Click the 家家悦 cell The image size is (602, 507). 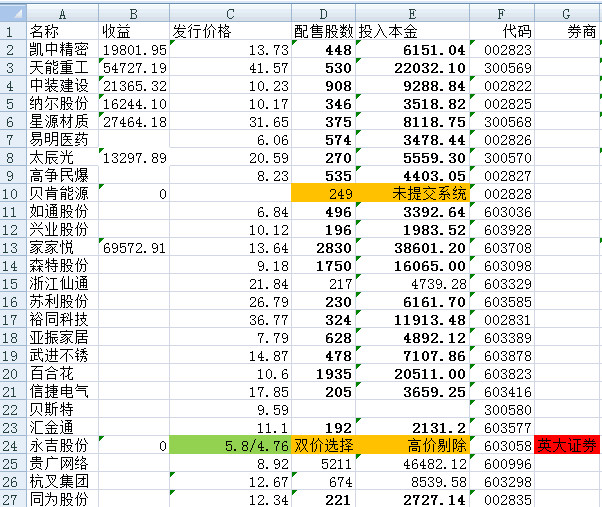tap(63, 248)
